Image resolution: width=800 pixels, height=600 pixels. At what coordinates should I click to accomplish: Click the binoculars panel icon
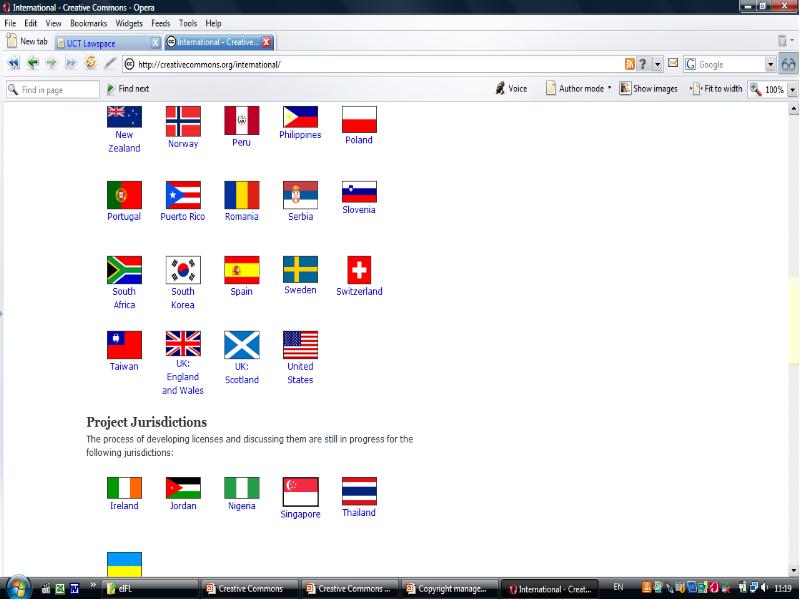[788, 64]
